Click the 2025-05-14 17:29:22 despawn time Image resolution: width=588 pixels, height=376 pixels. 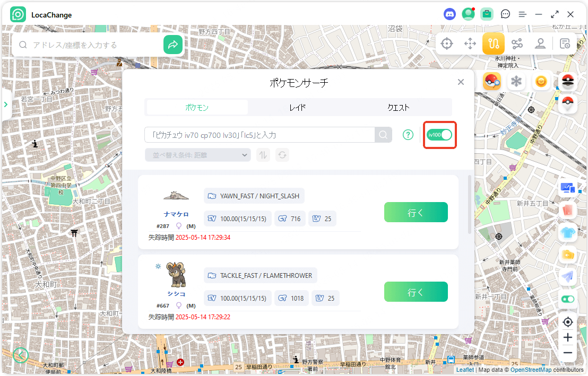point(203,317)
